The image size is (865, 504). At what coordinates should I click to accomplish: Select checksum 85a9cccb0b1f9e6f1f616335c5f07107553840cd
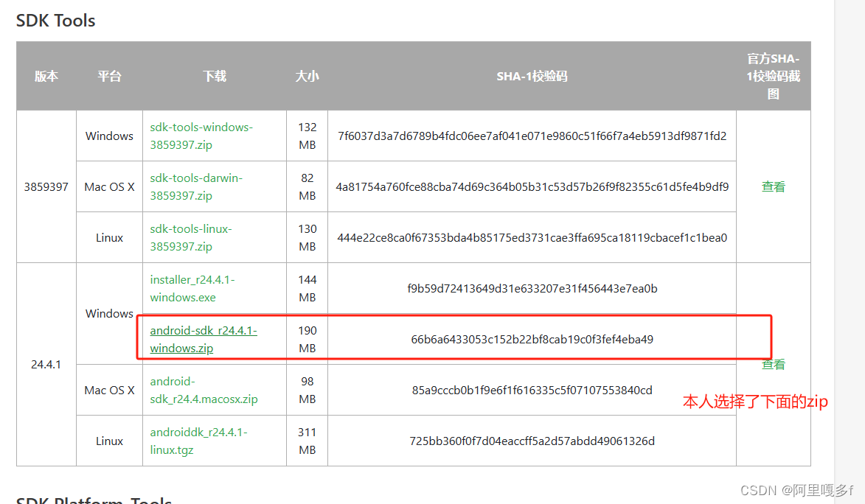click(532, 390)
